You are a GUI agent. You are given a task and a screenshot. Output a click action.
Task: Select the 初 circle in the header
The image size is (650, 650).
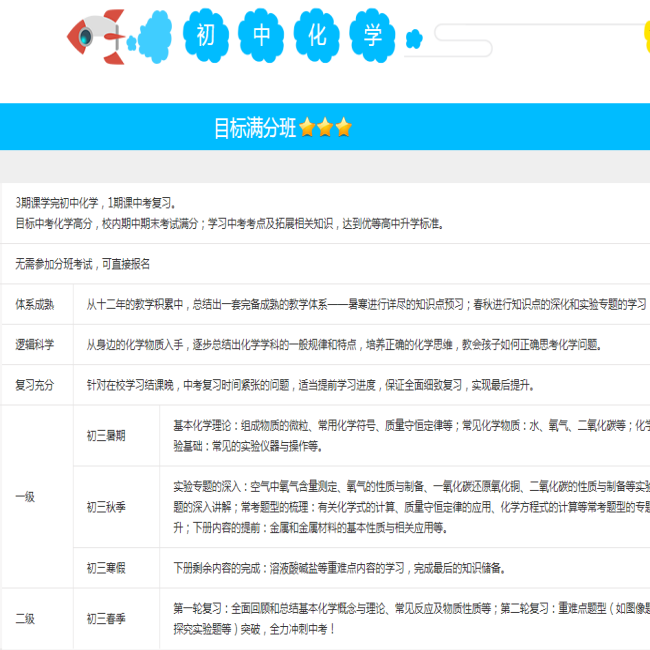coord(207,36)
